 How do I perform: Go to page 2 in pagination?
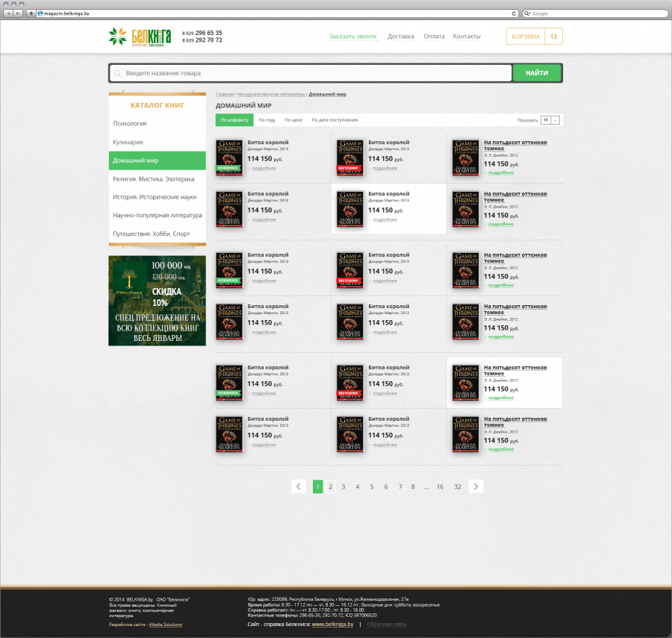pos(331,487)
